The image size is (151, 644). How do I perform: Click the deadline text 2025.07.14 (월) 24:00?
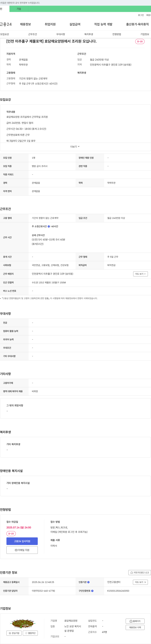(x=19, y=527)
